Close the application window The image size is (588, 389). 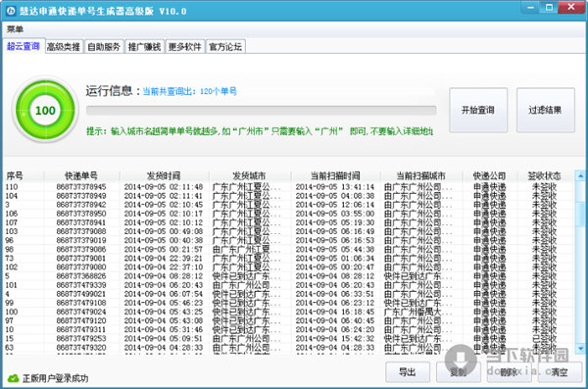(571, 7)
